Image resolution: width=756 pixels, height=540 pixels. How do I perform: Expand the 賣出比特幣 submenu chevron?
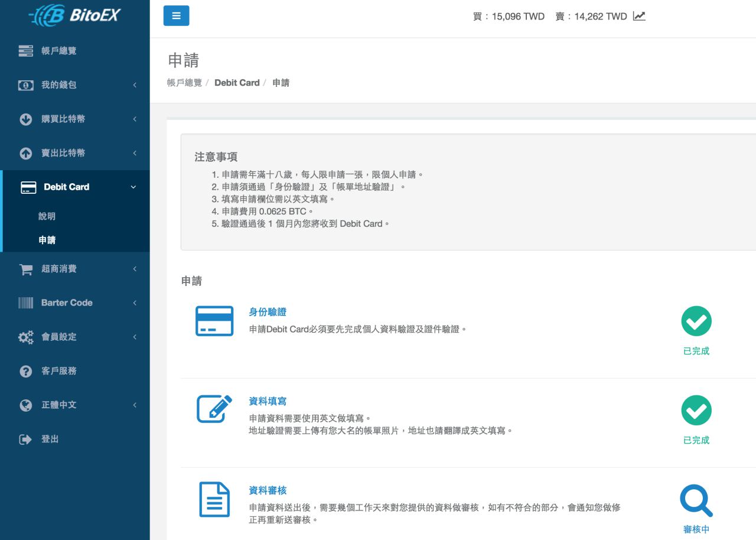point(135,153)
